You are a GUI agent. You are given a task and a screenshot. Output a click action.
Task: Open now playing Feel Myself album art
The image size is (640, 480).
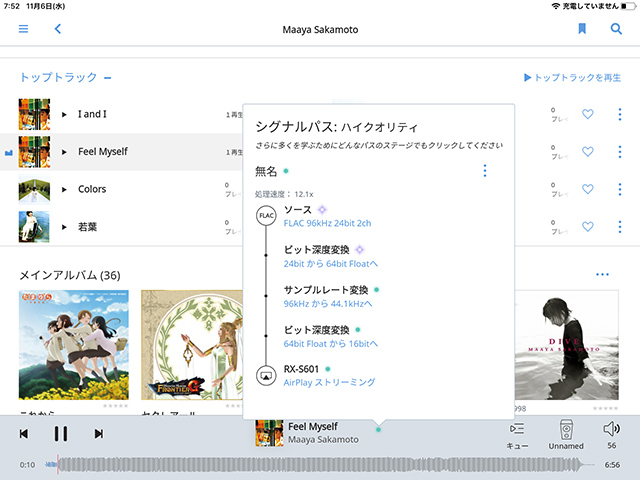269,433
